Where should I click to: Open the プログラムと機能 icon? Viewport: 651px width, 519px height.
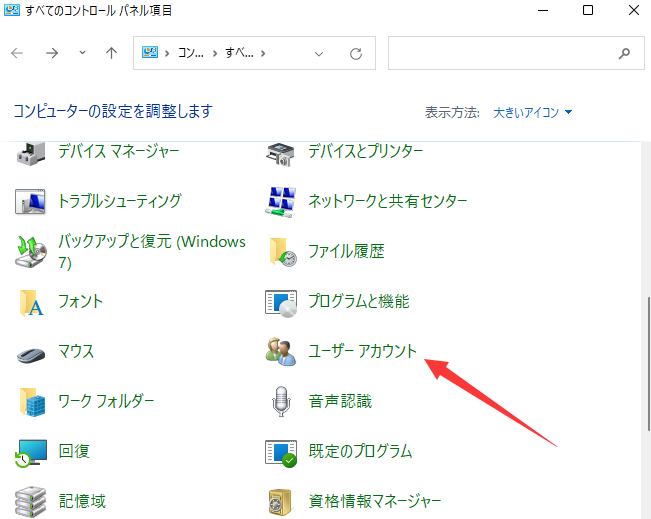coord(281,304)
